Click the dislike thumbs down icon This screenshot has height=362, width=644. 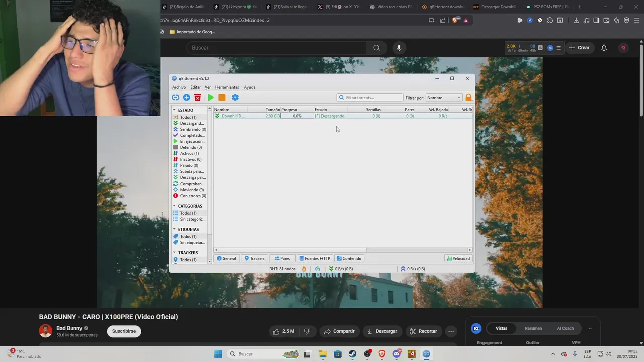[x=307, y=331]
